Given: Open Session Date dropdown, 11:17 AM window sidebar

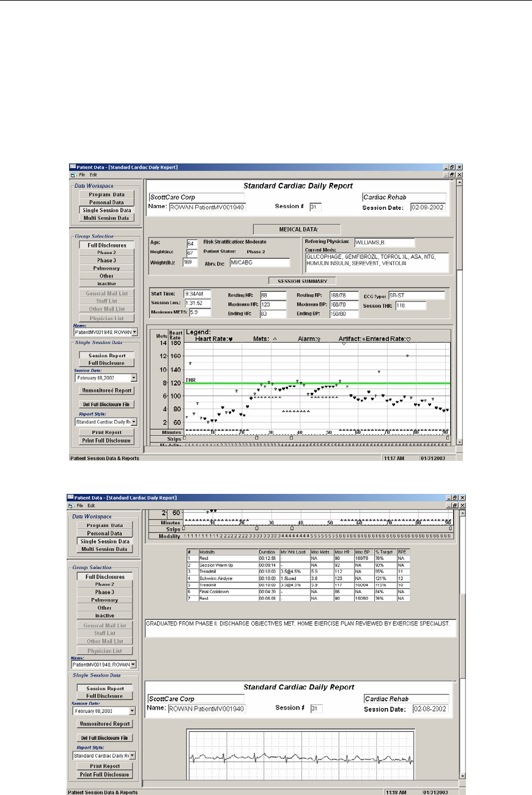Looking at the screenshot, I should tap(133, 378).
